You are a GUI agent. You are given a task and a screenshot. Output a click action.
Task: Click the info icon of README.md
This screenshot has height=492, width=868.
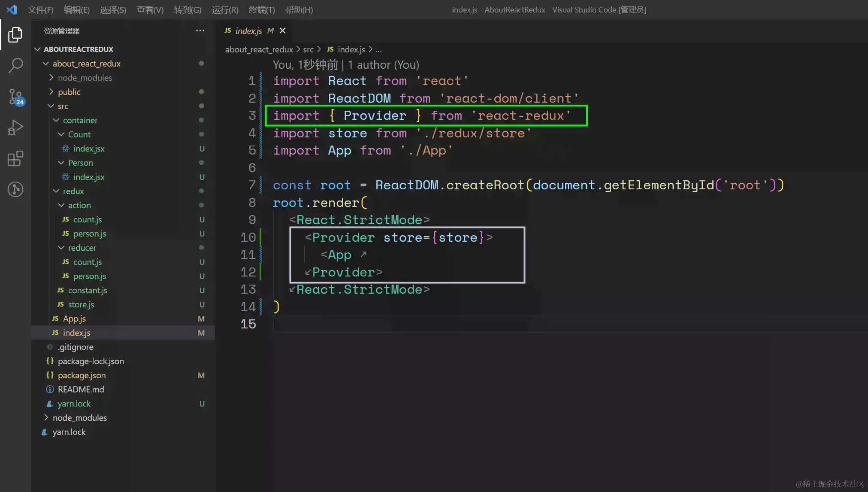click(50, 389)
